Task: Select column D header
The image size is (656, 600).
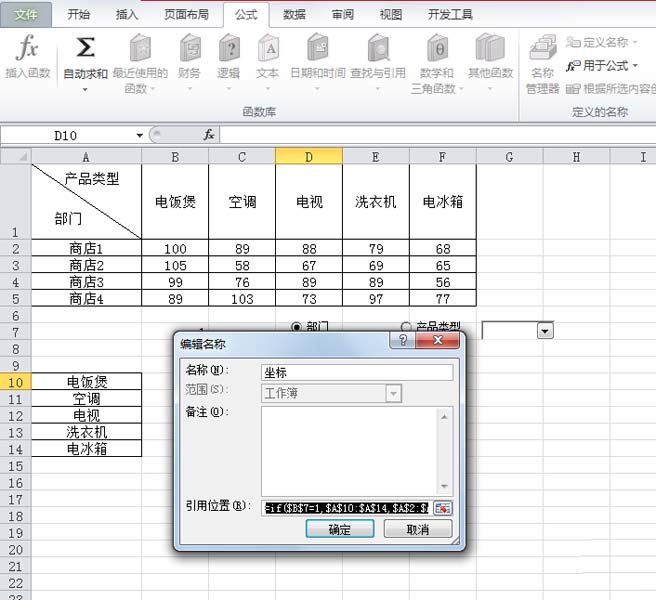Action: pos(309,157)
